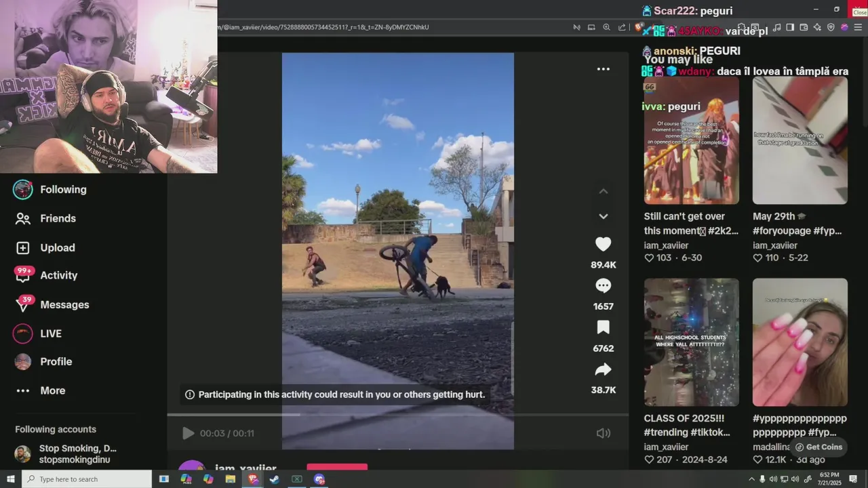
Task: Like the video with the heart icon
Action: 603,244
